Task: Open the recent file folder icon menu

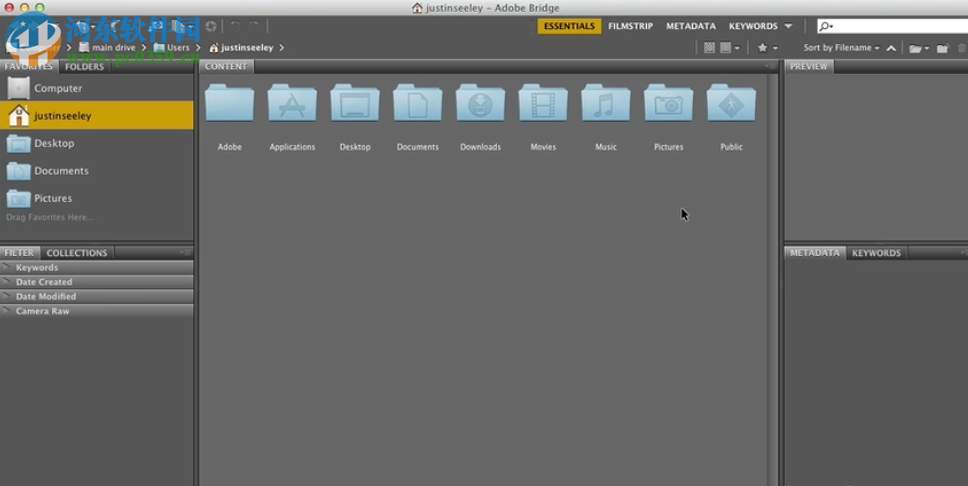Action: point(919,48)
